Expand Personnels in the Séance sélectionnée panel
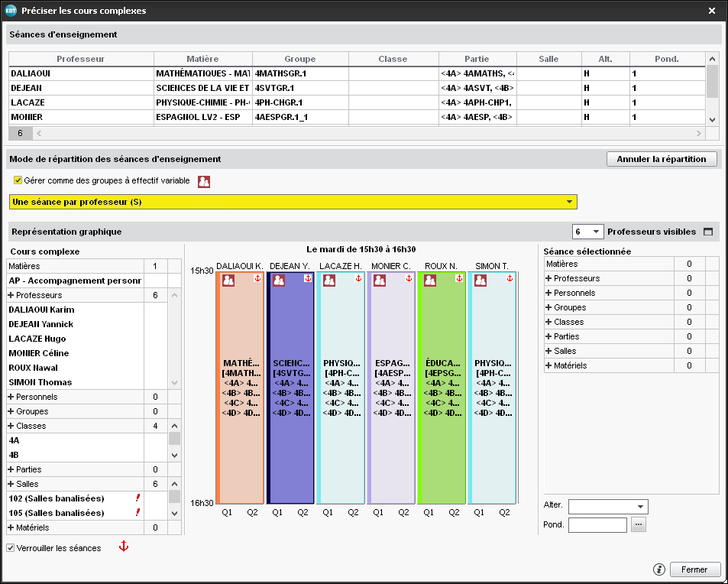 pos(548,293)
